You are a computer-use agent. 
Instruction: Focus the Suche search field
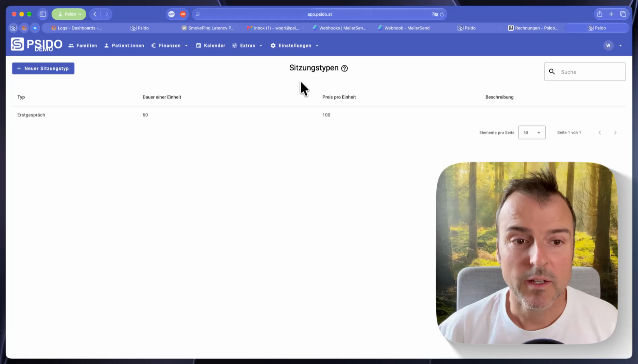tap(585, 72)
